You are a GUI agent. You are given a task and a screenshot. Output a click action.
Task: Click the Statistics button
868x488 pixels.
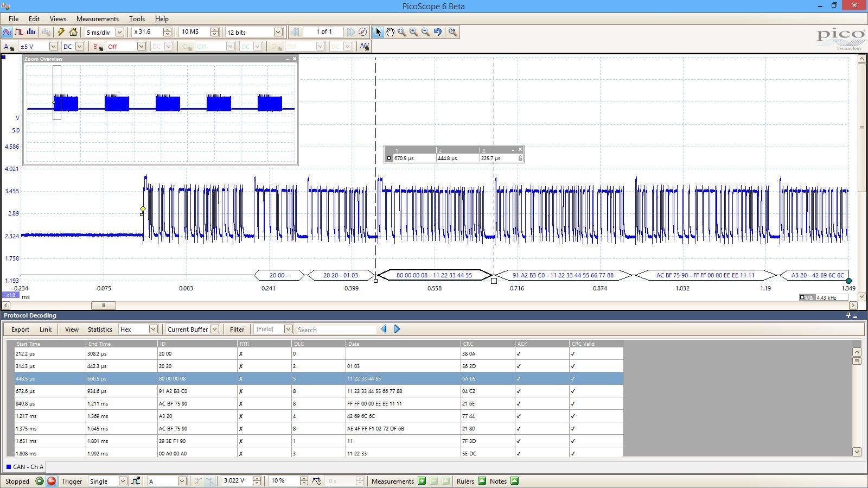pyautogui.click(x=100, y=329)
